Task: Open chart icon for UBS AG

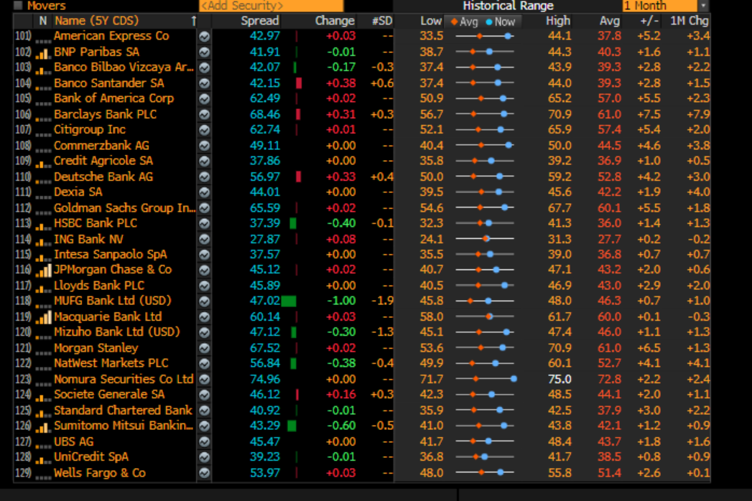Action: [x=204, y=442]
